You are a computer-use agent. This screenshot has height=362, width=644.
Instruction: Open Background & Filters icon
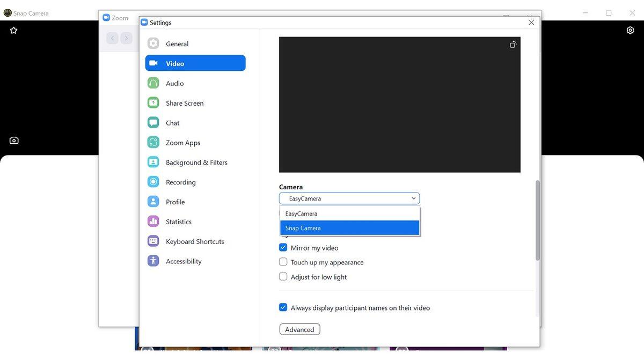pyautogui.click(x=153, y=162)
